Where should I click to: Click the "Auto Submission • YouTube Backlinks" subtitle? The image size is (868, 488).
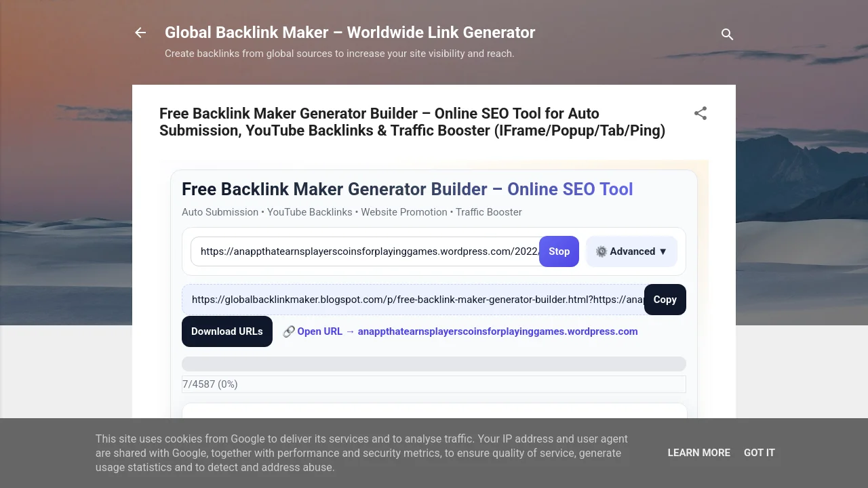click(x=352, y=212)
